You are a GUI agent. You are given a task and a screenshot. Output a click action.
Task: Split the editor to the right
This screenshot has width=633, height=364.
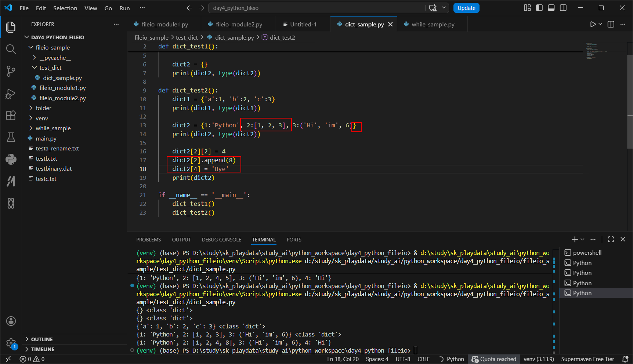pos(611,24)
